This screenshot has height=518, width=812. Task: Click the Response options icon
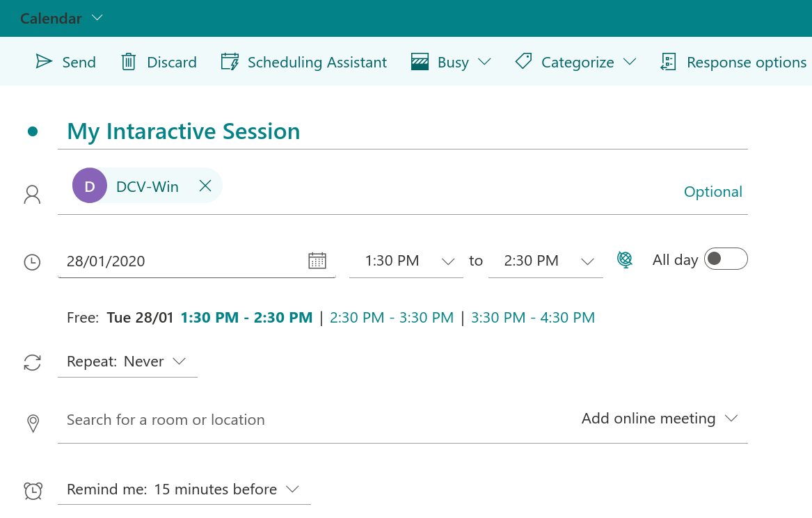(668, 62)
